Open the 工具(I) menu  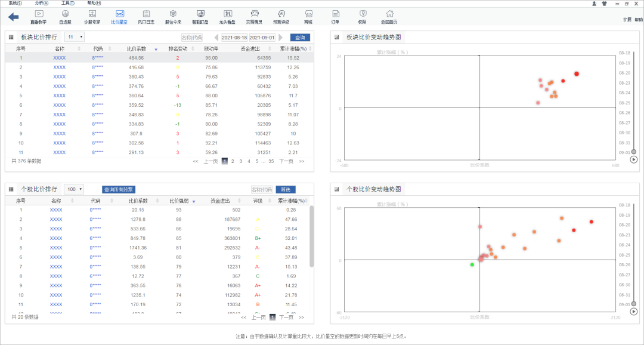click(67, 3)
